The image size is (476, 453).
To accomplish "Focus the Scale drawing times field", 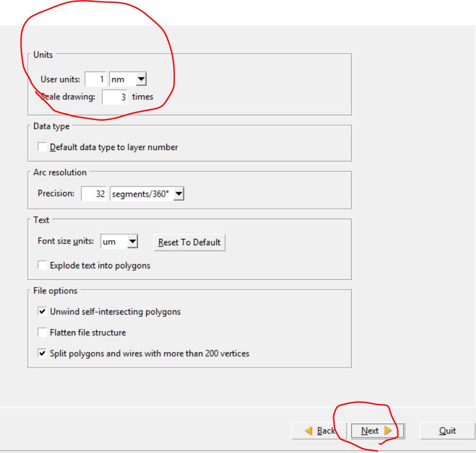I will tap(115, 97).
